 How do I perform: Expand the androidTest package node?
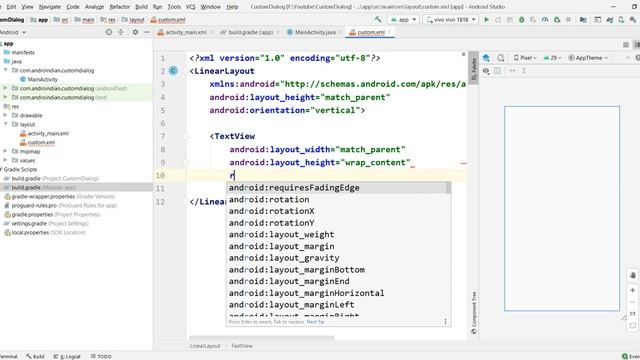click(5, 88)
